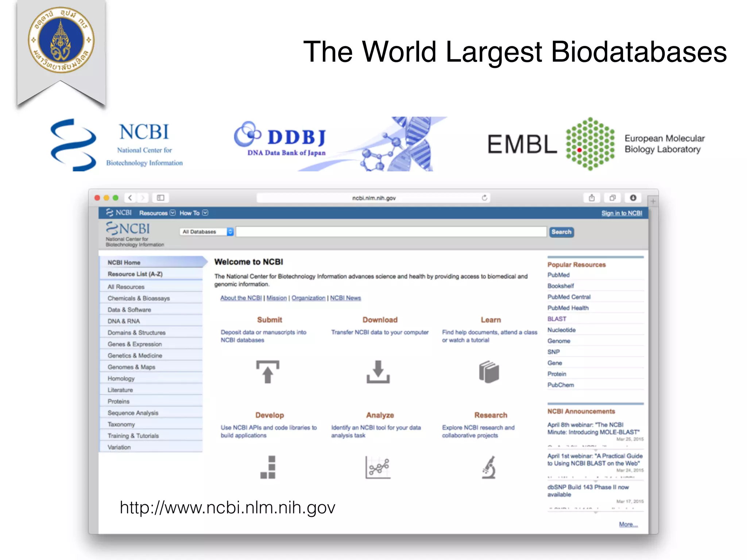Open dbSNP Build 143 announcement
747x560 pixels.
click(x=588, y=491)
